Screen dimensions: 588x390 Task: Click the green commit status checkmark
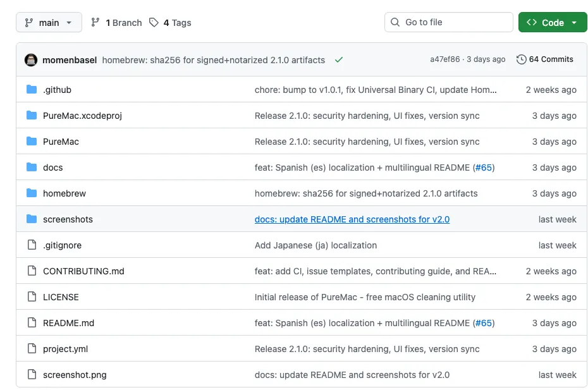click(339, 60)
